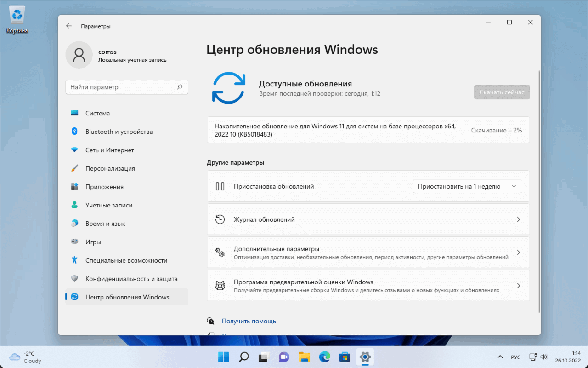588x368 pixels.
Task: Click the comss user avatar icon
Action: (79, 55)
